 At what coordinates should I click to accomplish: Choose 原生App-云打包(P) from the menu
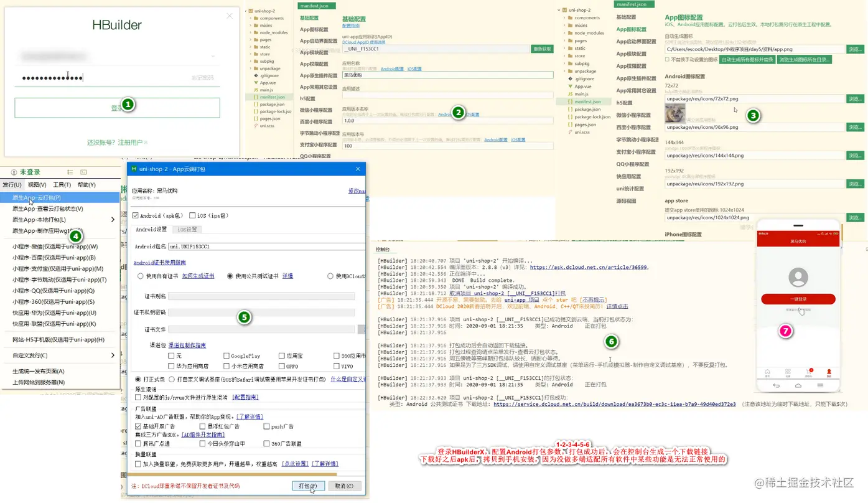[x=60, y=197]
